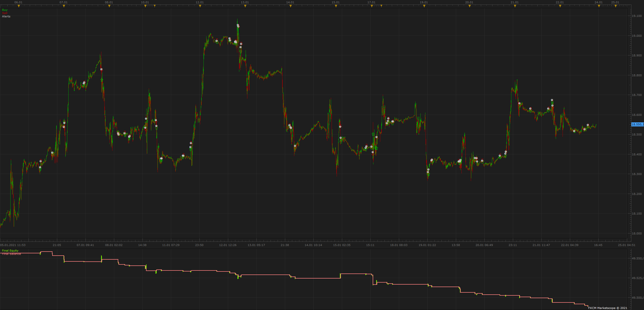
Task: Click the 20.01 06:49 time label
Action: (484, 245)
